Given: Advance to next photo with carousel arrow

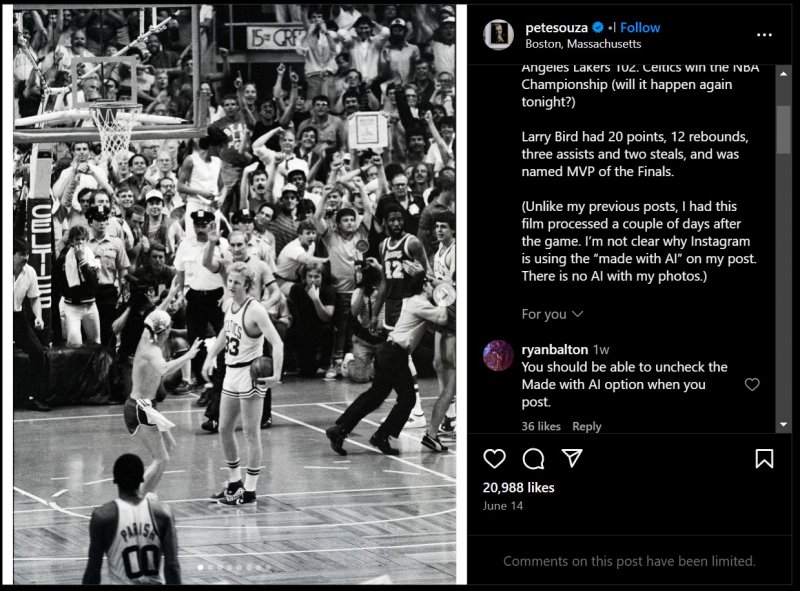Looking at the screenshot, I should point(444,294).
